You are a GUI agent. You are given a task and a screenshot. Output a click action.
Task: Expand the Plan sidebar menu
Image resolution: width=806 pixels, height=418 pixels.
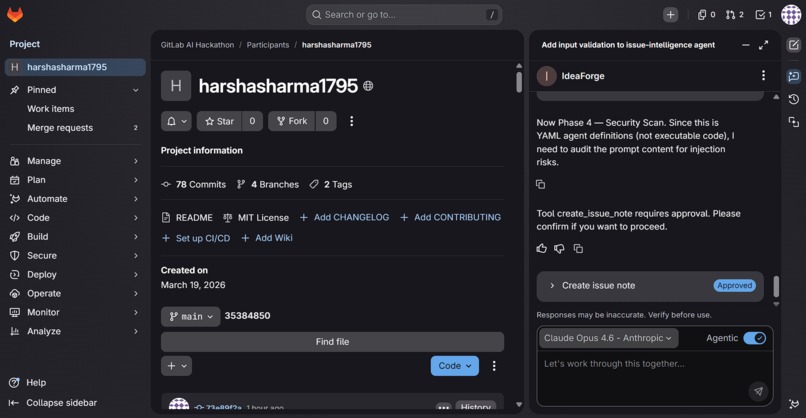pyautogui.click(x=75, y=180)
